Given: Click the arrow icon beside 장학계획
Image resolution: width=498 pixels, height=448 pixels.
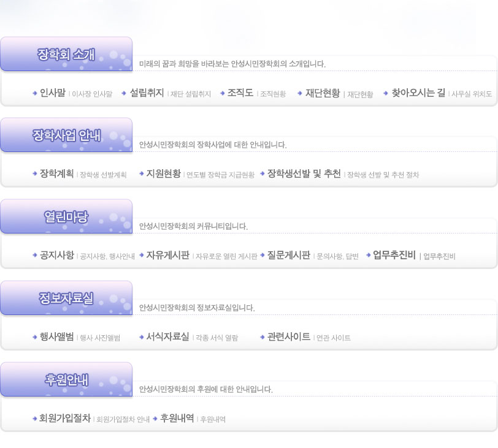Looking at the screenshot, I should click(35, 174).
